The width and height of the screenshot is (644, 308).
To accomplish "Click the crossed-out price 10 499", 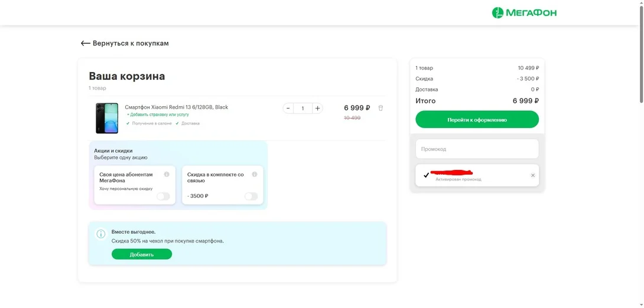I will tap(352, 117).
